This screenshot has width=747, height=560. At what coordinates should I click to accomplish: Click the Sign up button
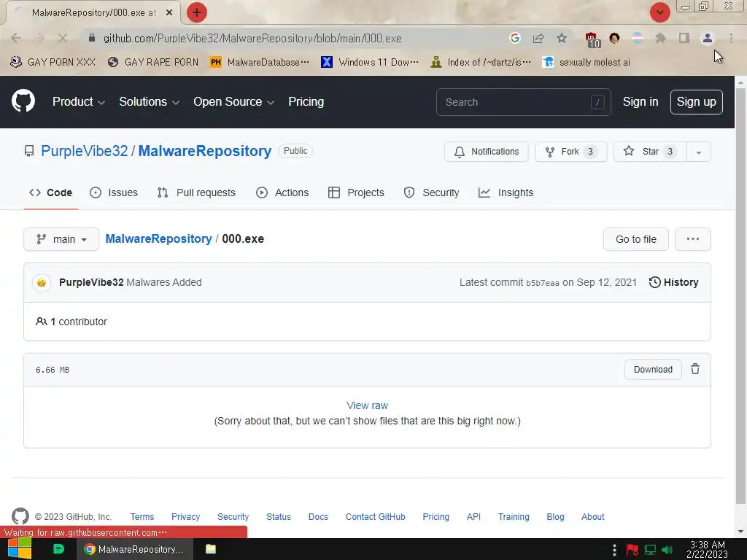[696, 102]
